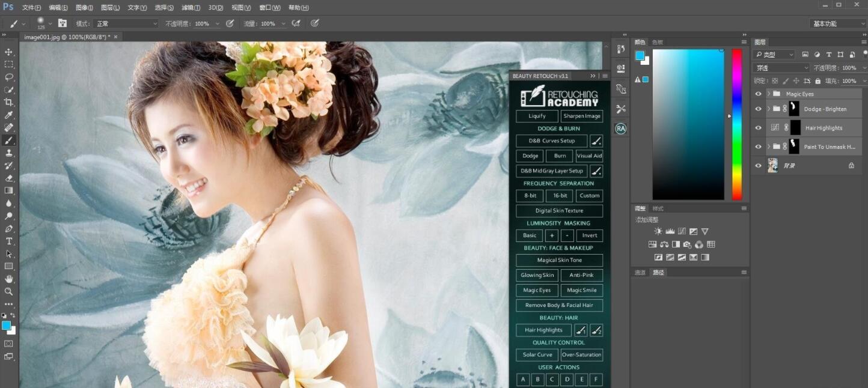
Task: Open the RA Beauty Retouch panel icon
Action: click(621, 129)
